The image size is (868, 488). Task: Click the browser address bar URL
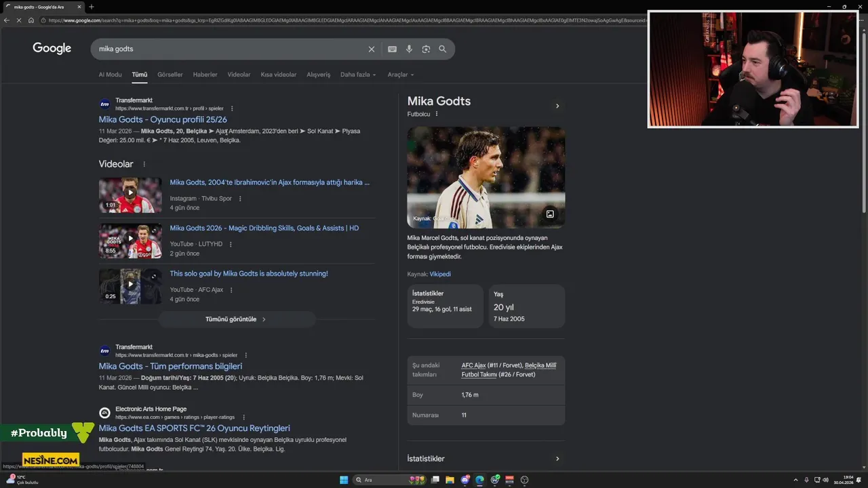346,20
